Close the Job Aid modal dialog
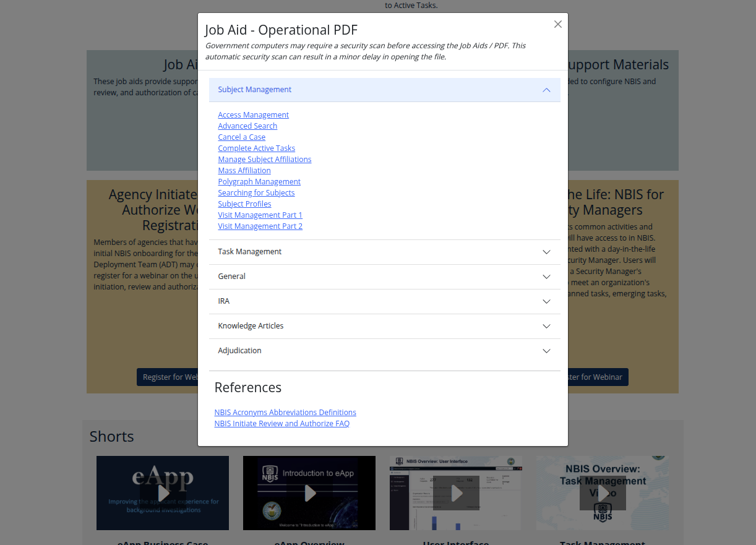Image resolution: width=756 pixels, height=545 pixels. click(x=558, y=24)
